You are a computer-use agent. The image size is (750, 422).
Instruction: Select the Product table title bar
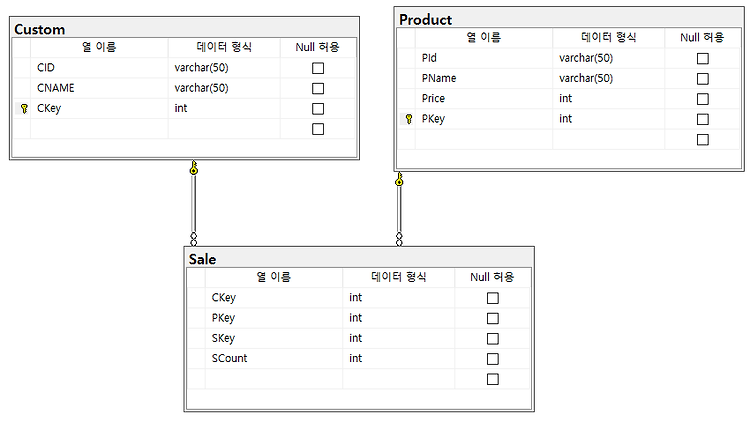pyautogui.click(x=569, y=19)
